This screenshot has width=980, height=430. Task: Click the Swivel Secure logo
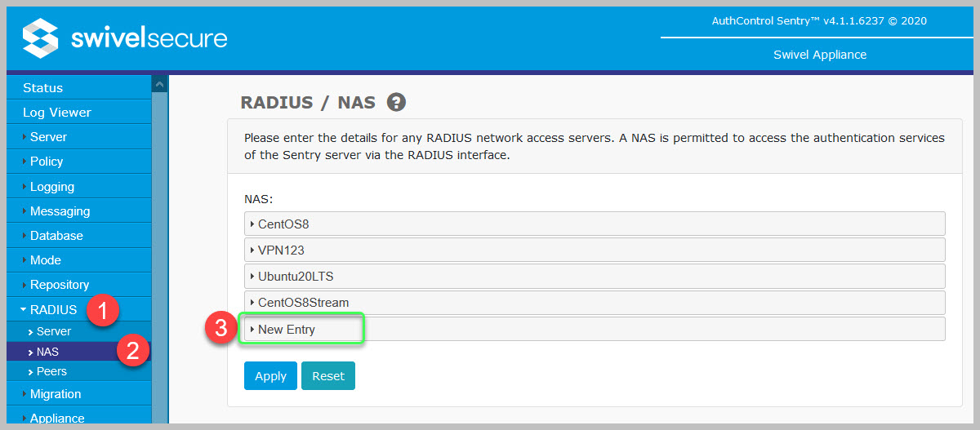click(x=125, y=38)
